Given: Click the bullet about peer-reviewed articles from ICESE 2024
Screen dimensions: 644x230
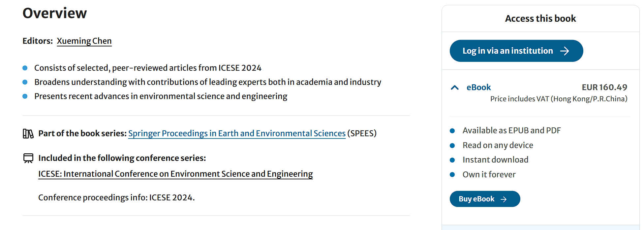Looking at the screenshot, I should pos(148,68).
